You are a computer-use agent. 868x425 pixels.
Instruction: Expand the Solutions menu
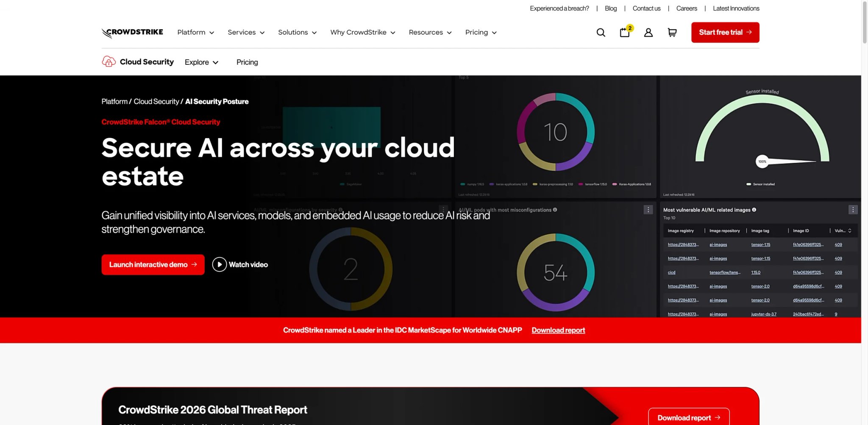[x=298, y=33]
